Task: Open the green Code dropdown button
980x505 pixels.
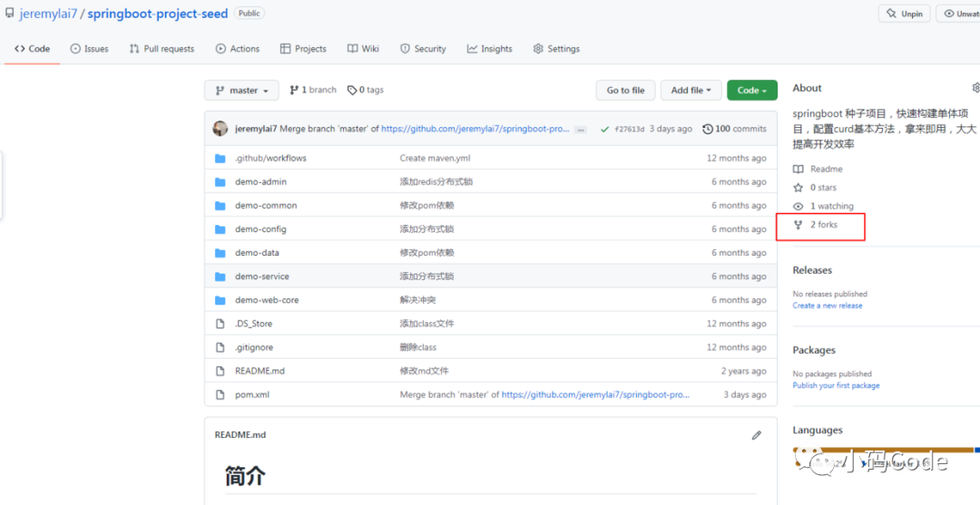Action: [752, 91]
